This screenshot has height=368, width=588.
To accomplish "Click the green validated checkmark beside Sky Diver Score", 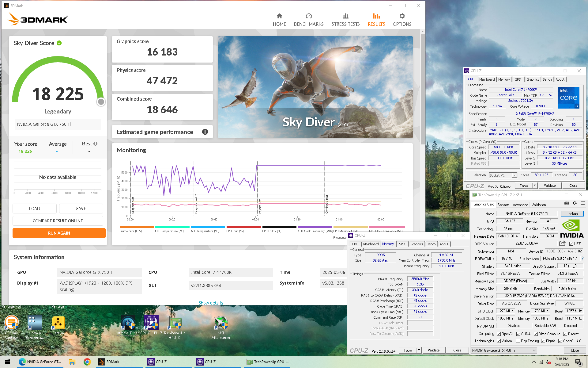I will (x=59, y=43).
